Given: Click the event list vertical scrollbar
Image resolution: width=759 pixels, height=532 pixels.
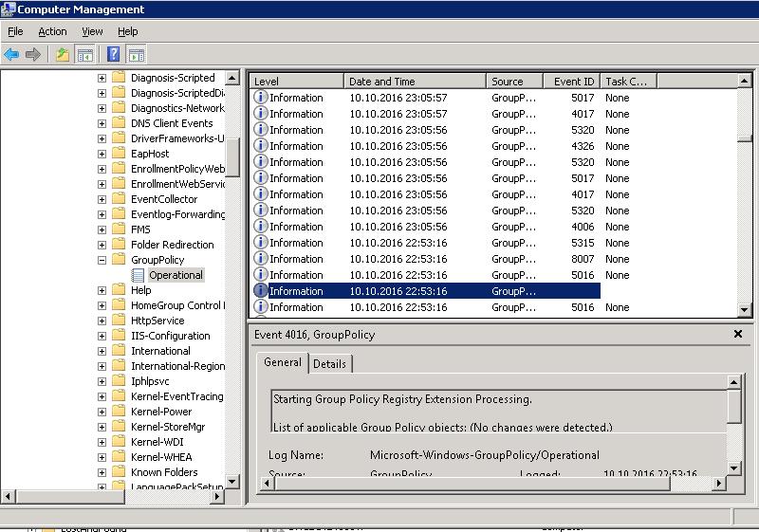Looking at the screenshot, I should click(746, 209).
